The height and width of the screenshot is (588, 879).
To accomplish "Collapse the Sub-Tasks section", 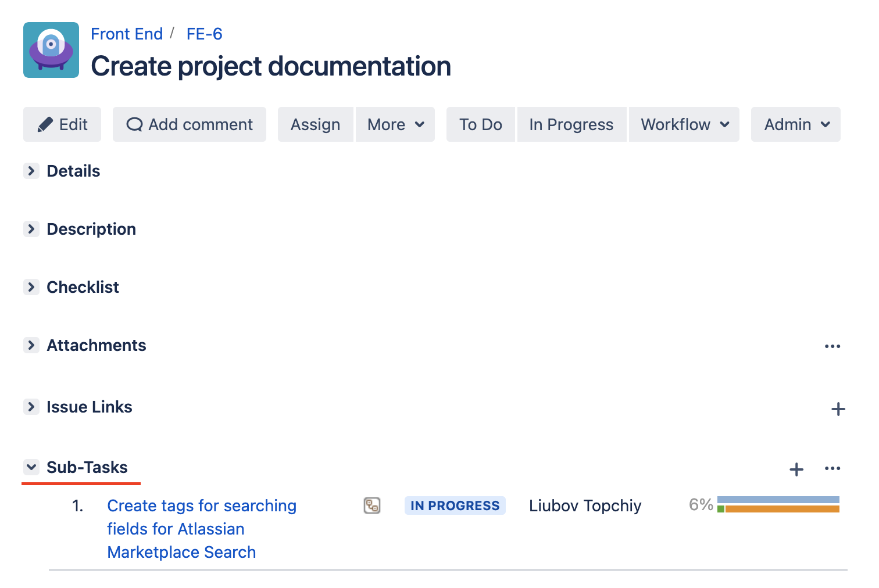I will click(x=31, y=467).
